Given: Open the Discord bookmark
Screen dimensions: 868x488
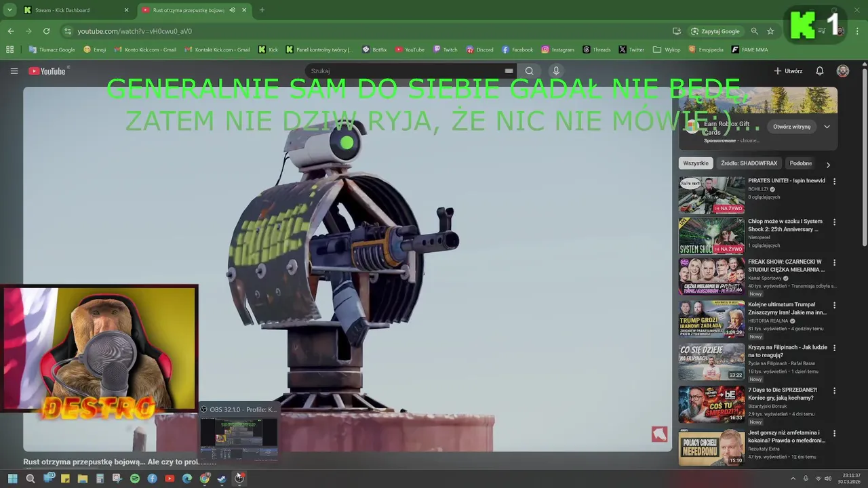Looking at the screenshot, I should tap(479, 49).
